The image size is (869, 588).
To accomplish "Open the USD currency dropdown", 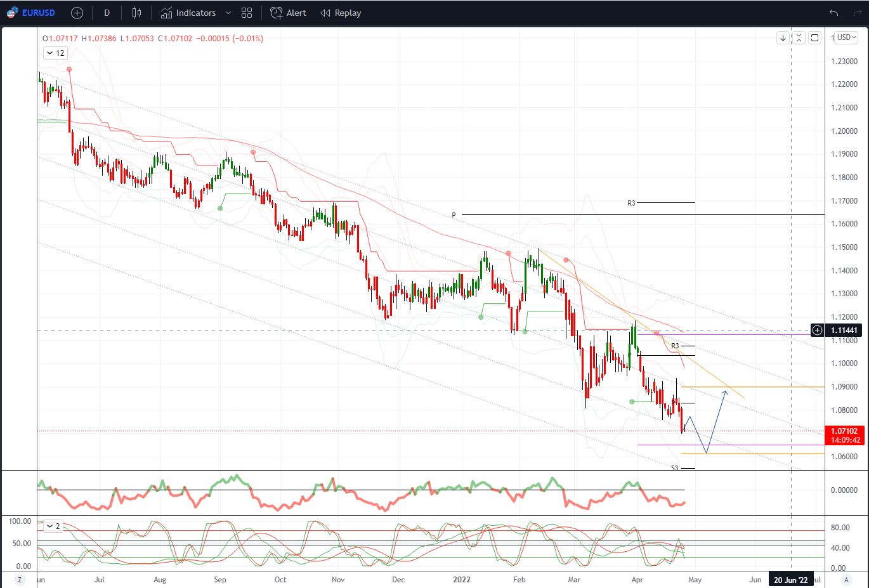I will click(x=846, y=37).
